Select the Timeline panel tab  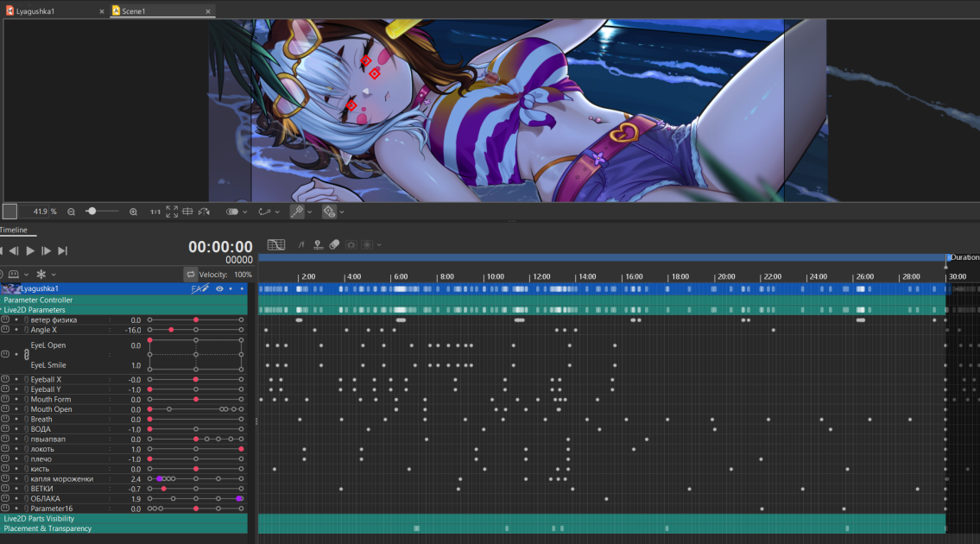click(x=14, y=230)
